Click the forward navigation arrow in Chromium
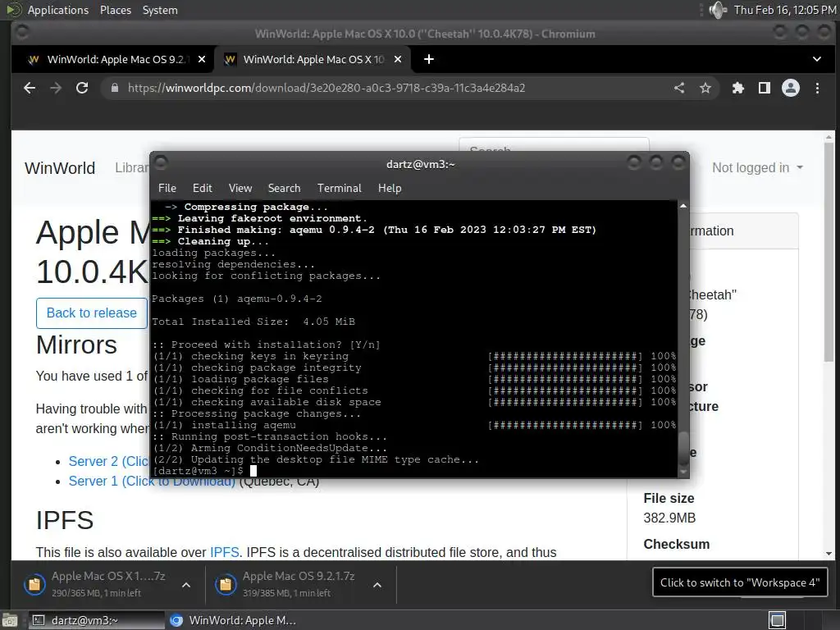The width and height of the screenshot is (840, 630). [x=56, y=88]
